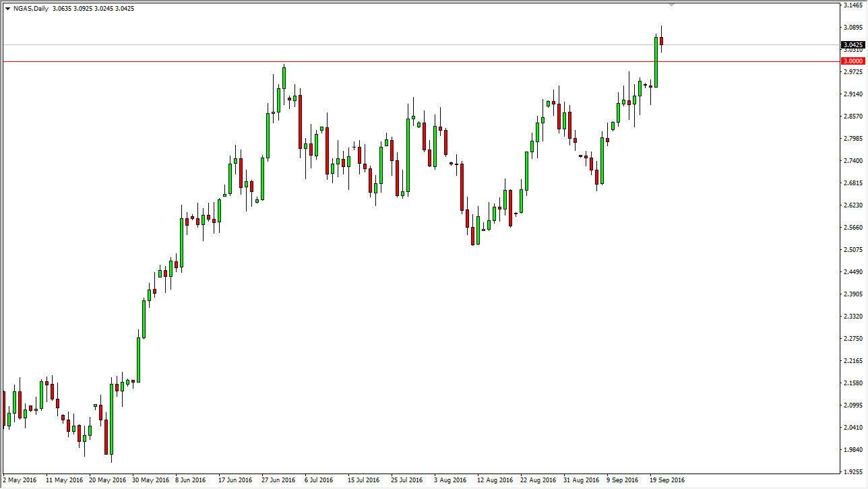Click the 30 May 2016 date label
This screenshot has width=868, height=489.
coord(152,480)
